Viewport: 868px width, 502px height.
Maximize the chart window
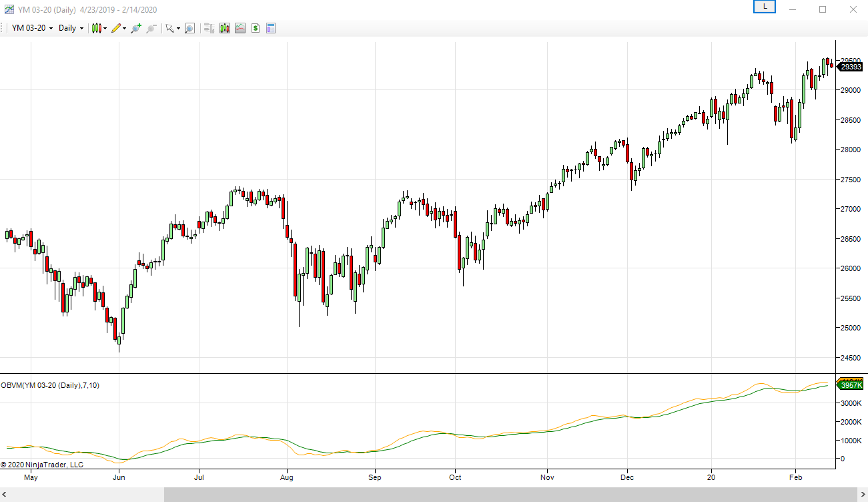point(823,9)
